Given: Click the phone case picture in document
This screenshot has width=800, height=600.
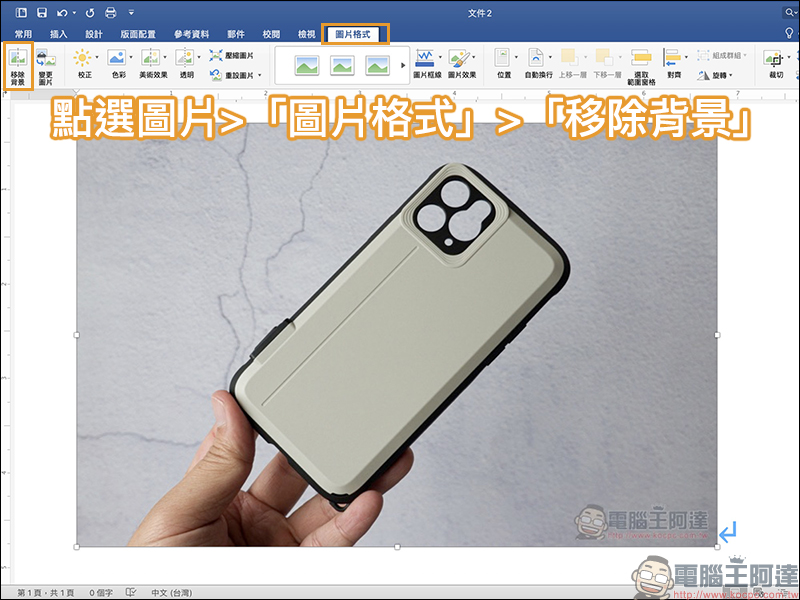Looking at the screenshot, I should click(397, 335).
